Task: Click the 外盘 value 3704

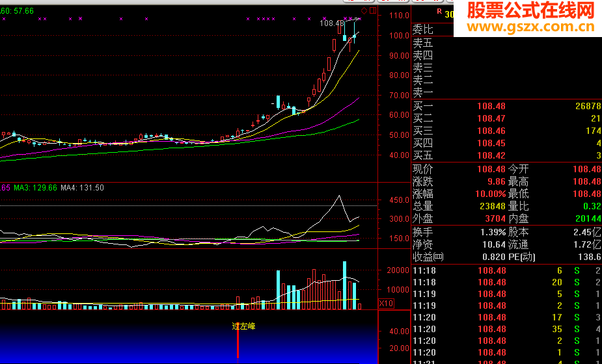Action: click(x=495, y=218)
